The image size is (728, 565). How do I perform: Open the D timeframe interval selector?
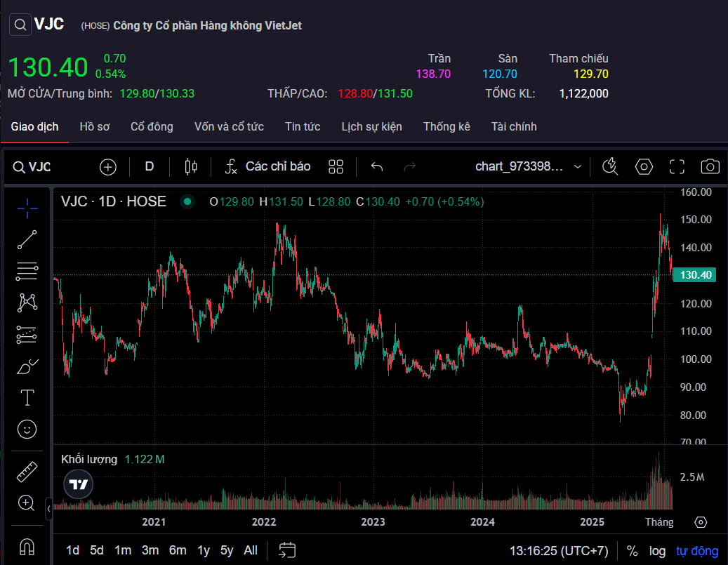[149, 166]
